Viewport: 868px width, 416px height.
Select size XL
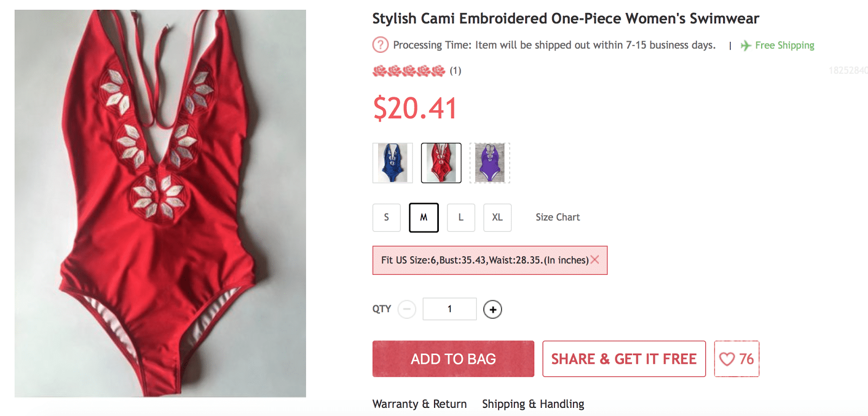[497, 217]
